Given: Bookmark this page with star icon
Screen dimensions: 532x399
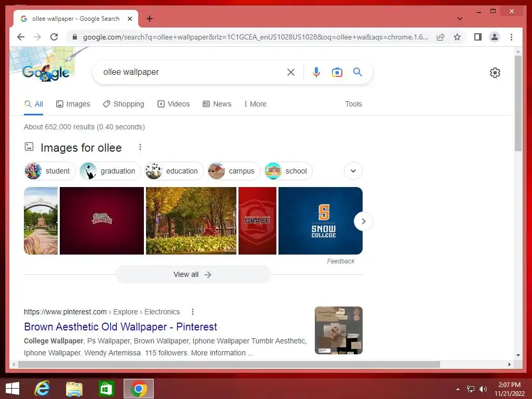Looking at the screenshot, I should pos(457,37).
